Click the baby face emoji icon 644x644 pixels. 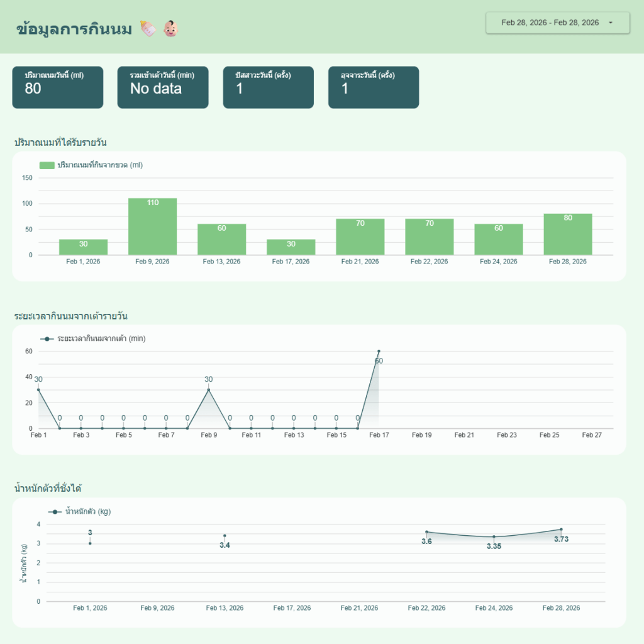[170, 28]
